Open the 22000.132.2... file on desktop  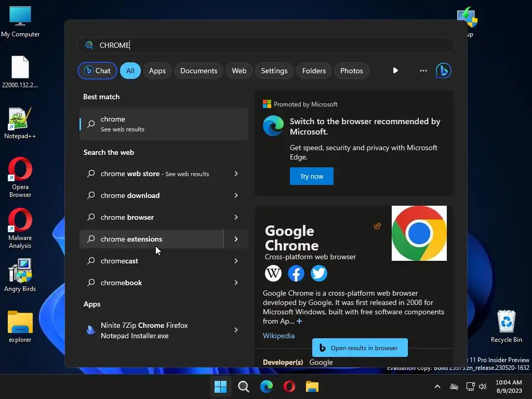click(x=20, y=72)
